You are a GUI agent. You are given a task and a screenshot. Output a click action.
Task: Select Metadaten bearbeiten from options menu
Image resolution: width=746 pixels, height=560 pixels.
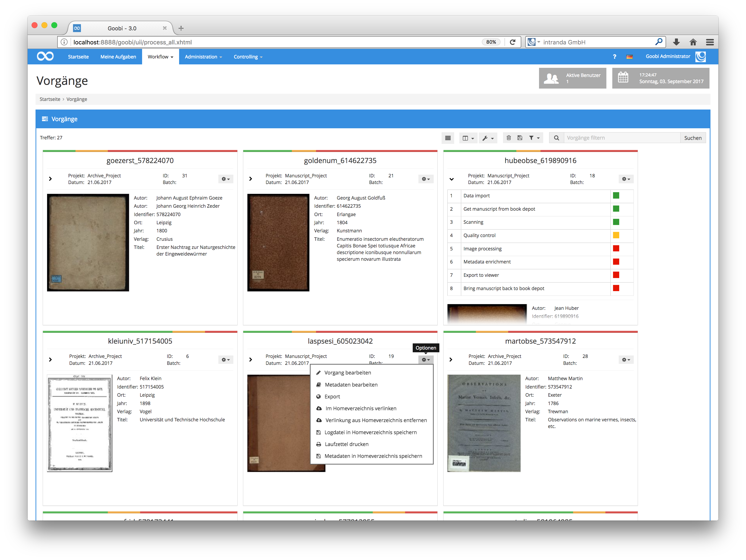372,385
